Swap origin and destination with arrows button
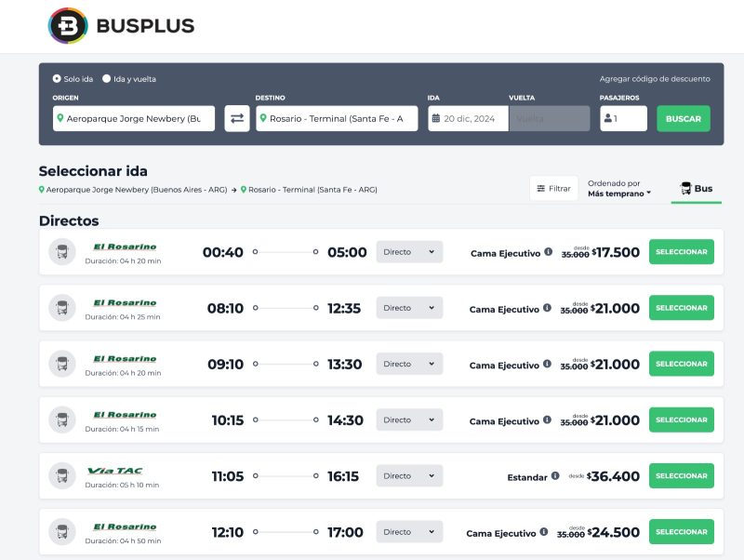The width and height of the screenshot is (744, 560). [x=237, y=118]
